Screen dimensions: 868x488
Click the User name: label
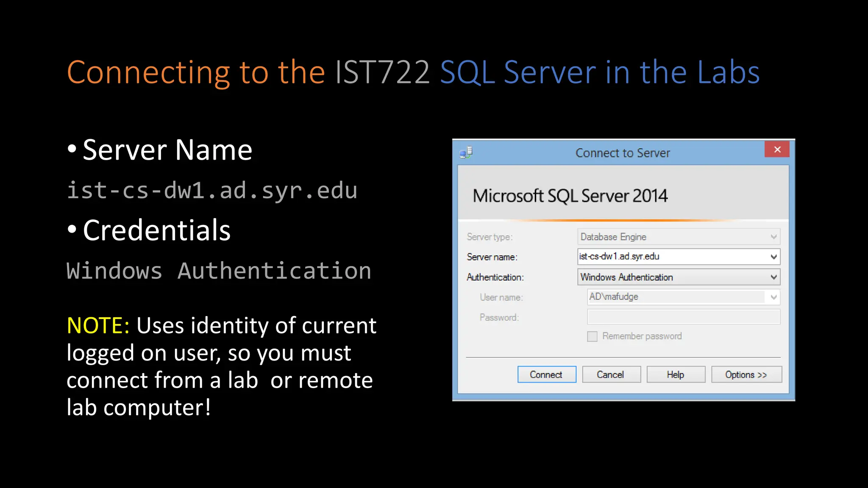[501, 297]
